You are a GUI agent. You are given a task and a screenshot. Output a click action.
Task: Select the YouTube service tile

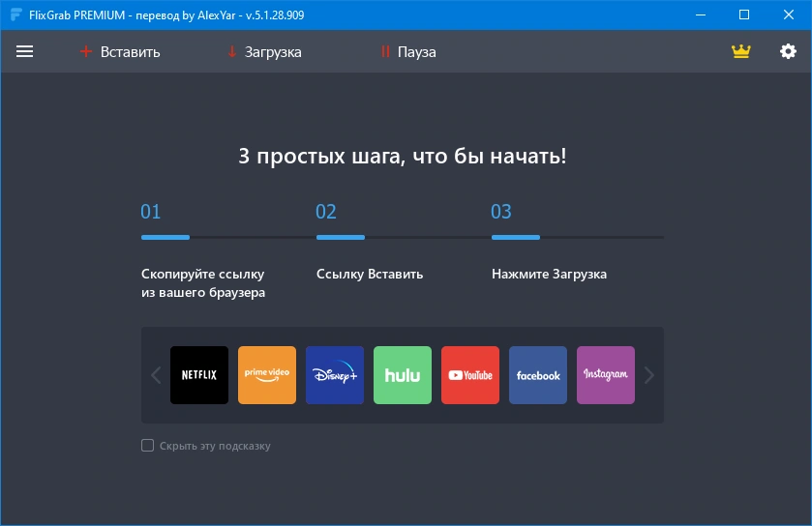point(470,375)
